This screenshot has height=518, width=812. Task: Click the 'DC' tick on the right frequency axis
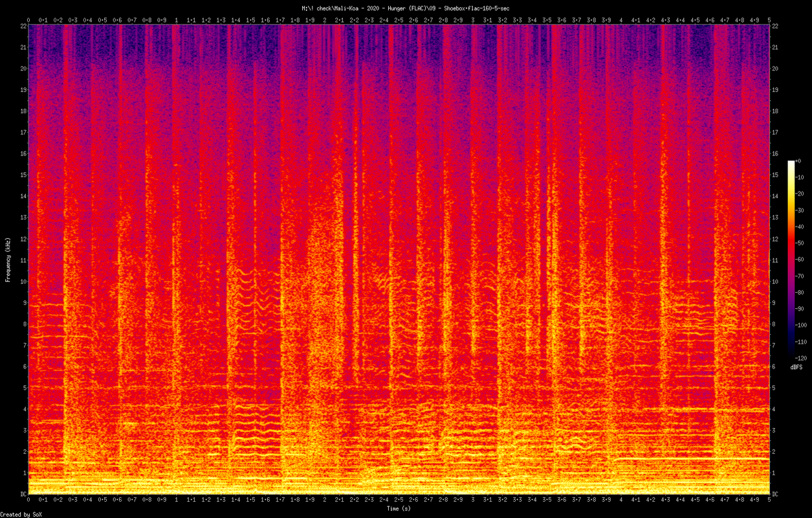(x=774, y=494)
